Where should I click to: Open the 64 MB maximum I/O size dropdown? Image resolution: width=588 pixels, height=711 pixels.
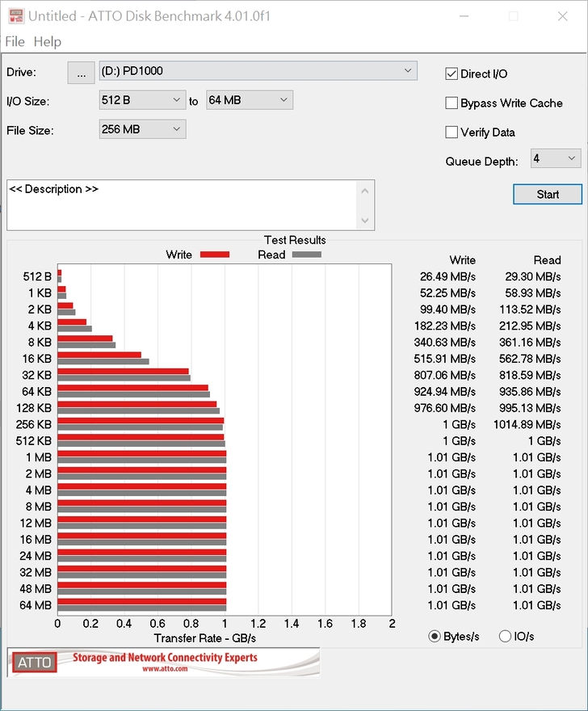coord(250,100)
